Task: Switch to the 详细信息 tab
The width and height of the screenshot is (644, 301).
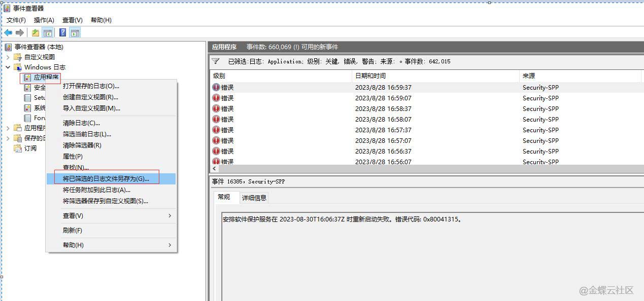Action: point(254,198)
